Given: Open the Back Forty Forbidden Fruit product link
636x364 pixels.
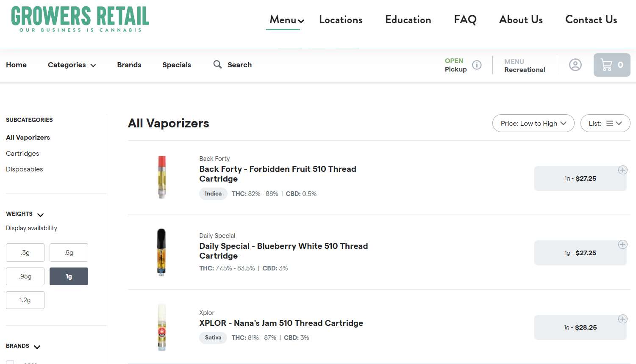Looking at the screenshot, I should (x=278, y=174).
